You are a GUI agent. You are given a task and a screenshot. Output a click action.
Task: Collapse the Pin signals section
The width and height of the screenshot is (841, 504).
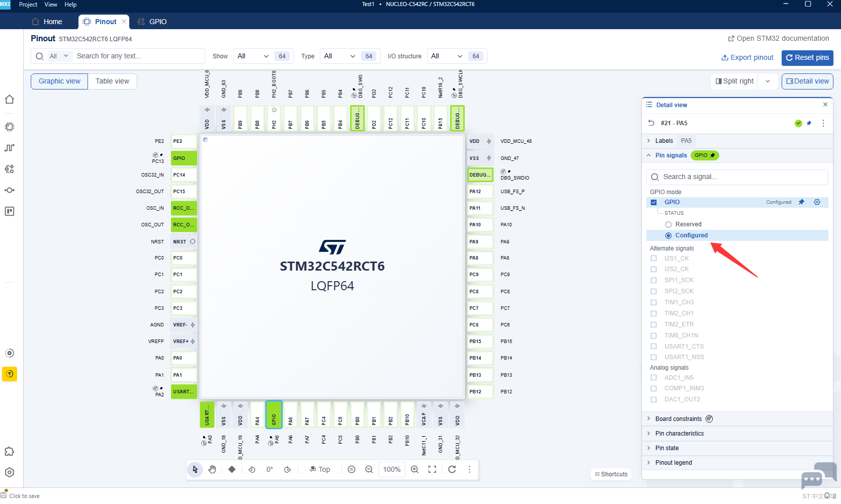[649, 155]
